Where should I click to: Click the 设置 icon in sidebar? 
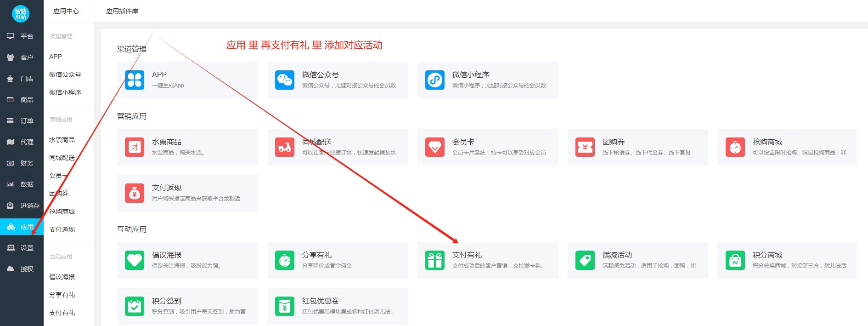(x=10, y=248)
